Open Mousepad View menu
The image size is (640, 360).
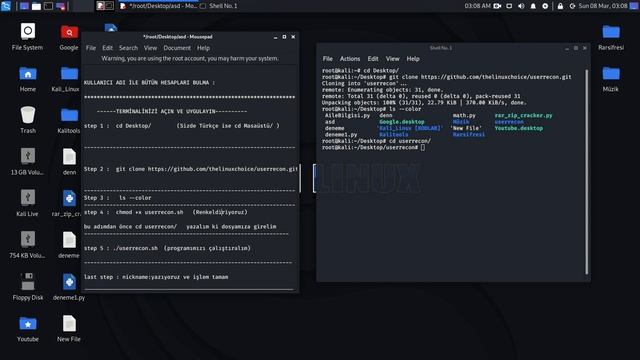[x=150, y=48]
